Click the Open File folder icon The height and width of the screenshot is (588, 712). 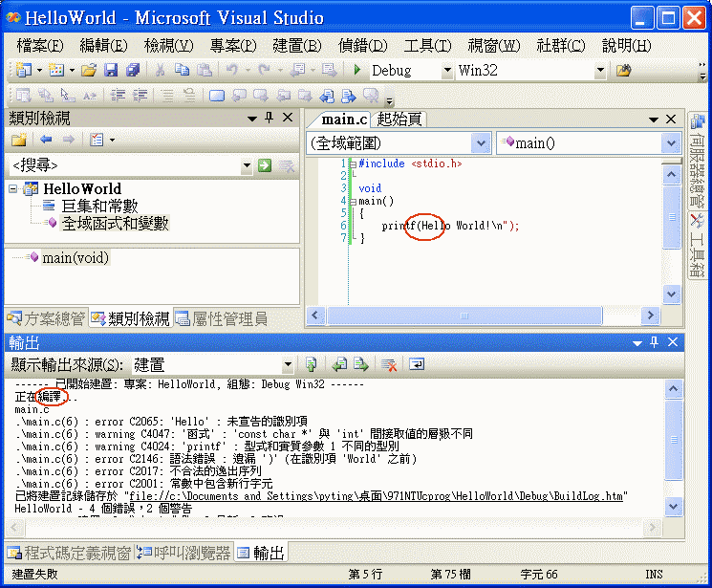tap(89, 70)
